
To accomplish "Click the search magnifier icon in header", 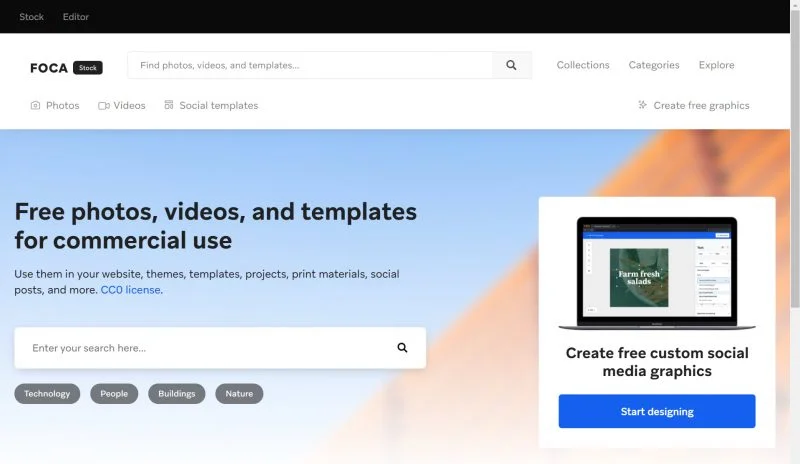I will pos(511,65).
